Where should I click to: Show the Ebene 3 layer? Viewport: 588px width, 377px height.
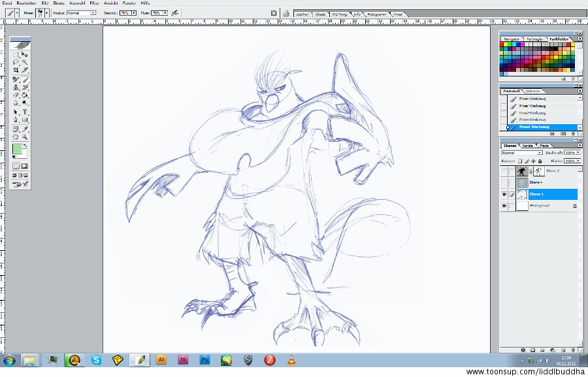[504, 171]
